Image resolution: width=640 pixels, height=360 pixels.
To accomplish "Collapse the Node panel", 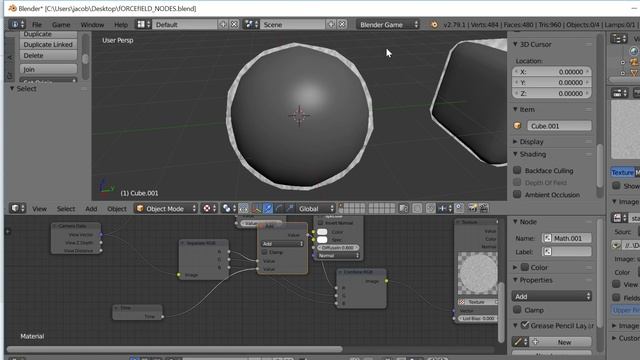I will (516, 222).
